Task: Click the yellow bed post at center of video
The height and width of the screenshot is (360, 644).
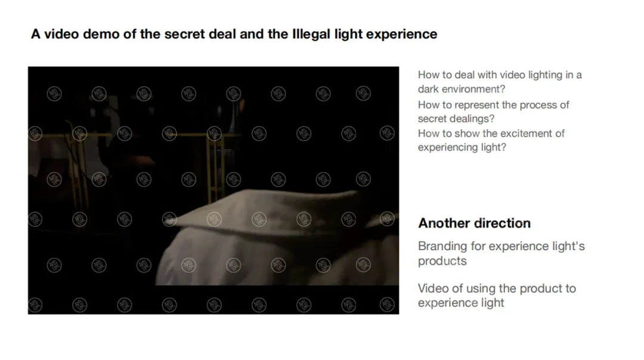Action: point(216,165)
